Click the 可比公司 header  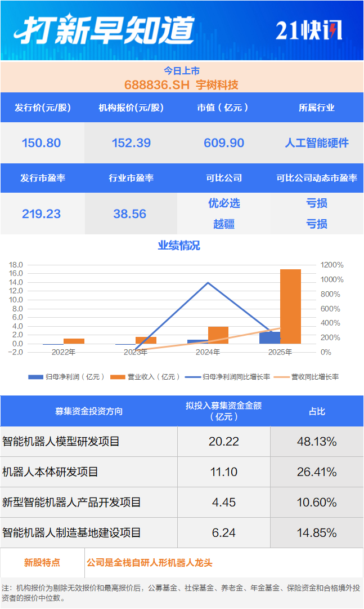pyautogui.click(x=224, y=178)
